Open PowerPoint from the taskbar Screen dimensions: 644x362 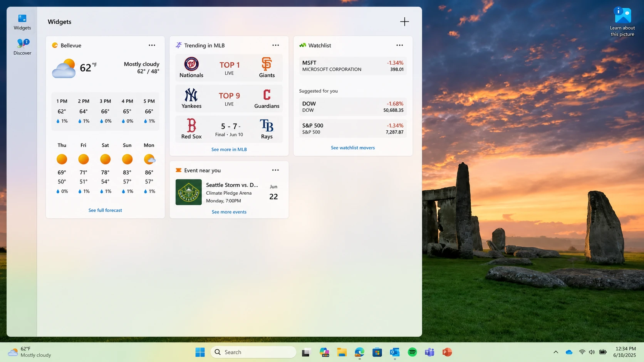447,352
